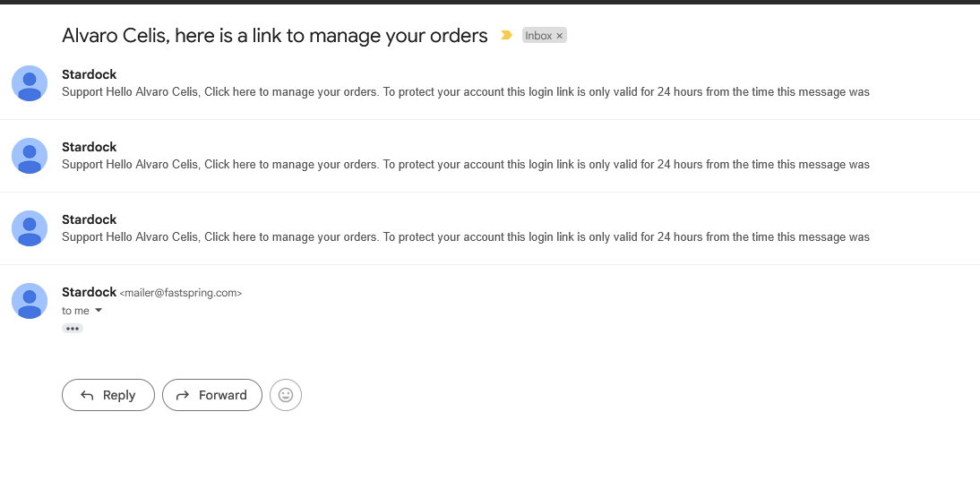The width and height of the screenshot is (980, 489).
Task: Open the emoji reaction picker
Action: tap(286, 395)
